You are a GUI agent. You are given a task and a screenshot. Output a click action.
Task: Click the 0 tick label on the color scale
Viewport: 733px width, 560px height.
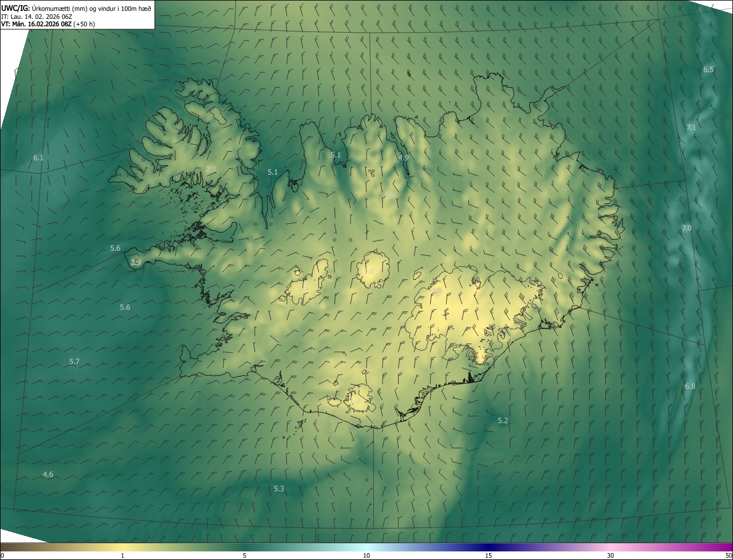pyautogui.click(x=2, y=555)
